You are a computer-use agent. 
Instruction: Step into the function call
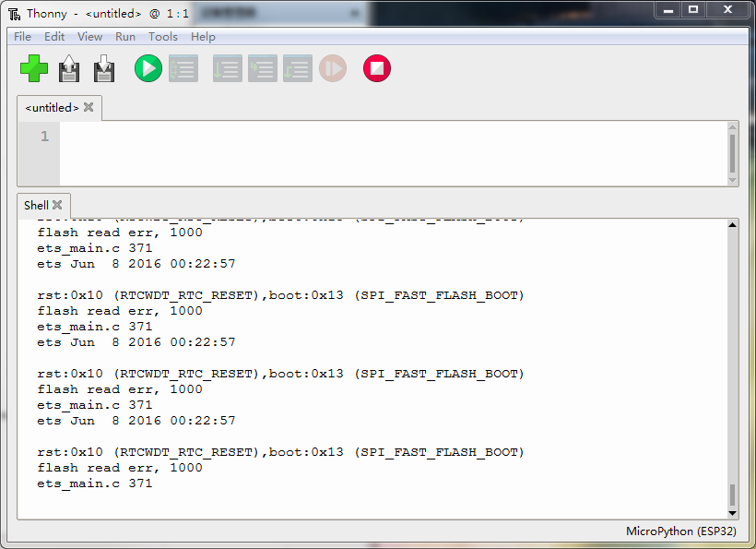(x=262, y=68)
